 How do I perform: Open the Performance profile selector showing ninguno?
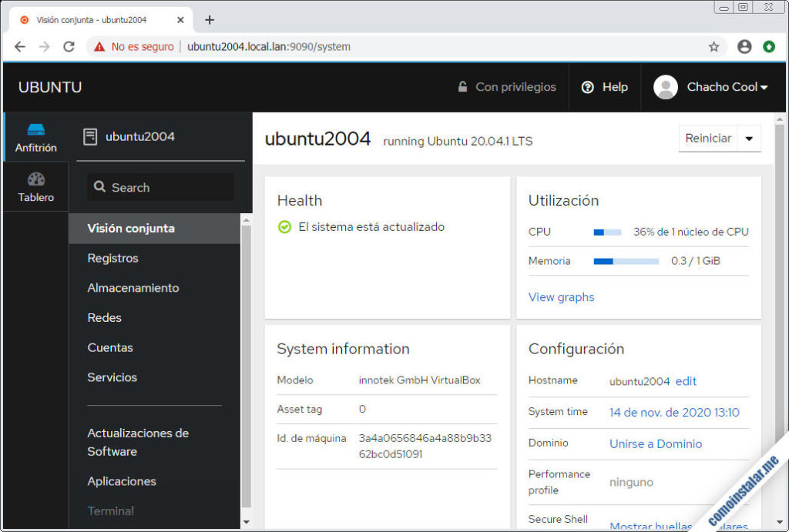[630, 482]
